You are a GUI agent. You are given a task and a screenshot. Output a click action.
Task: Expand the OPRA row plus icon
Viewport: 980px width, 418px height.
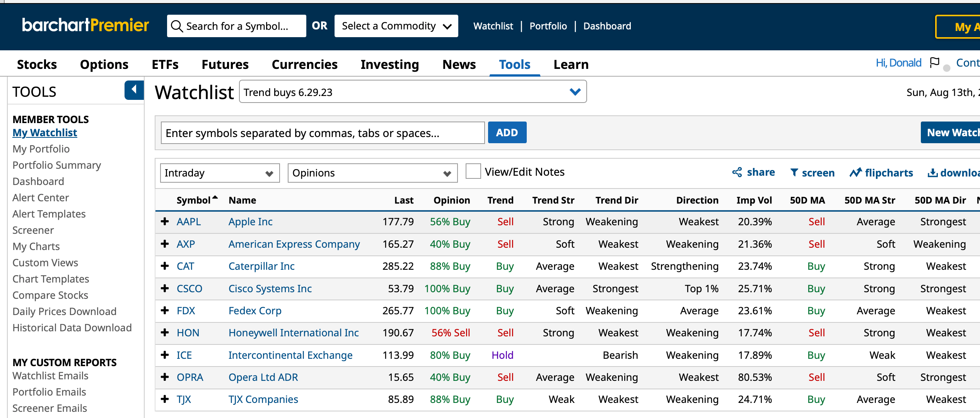click(165, 377)
